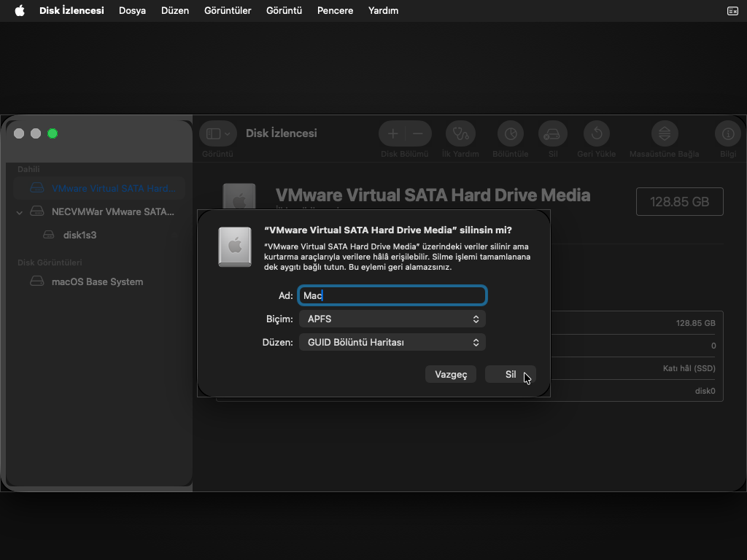Click the Bilgi info icon
Viewport: 747px width, 560px height.
coord(727,134)
